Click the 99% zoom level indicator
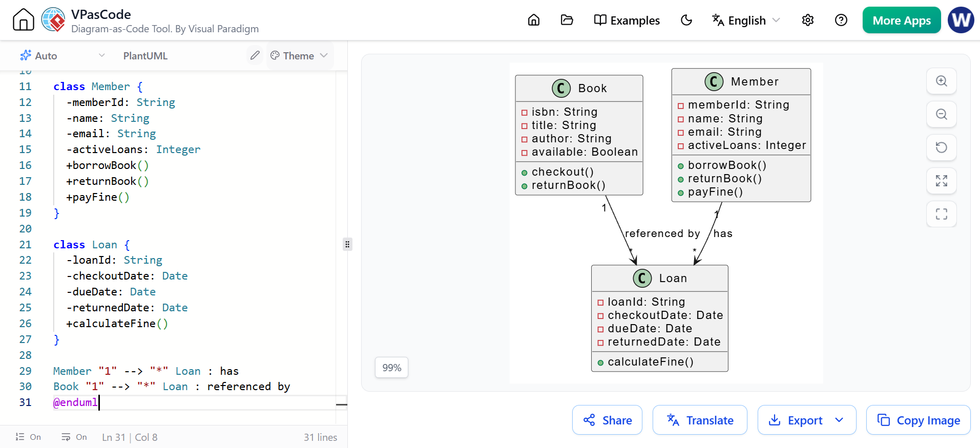980x448 pixels. tap(392, 368)
